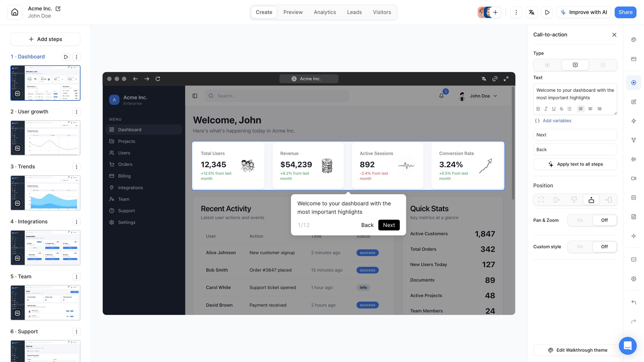The width and height of the screenshot is (644, 362).
Task: Apply italic formatting in the text editor
Action: [x=546, y=109]
